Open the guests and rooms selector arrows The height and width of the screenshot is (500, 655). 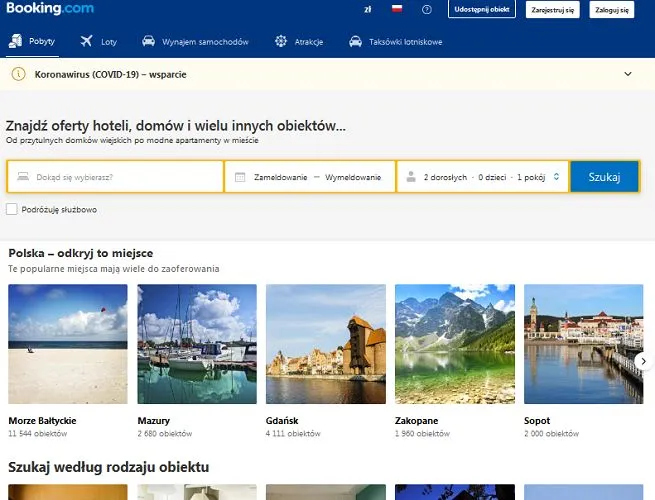coord(556,177)
